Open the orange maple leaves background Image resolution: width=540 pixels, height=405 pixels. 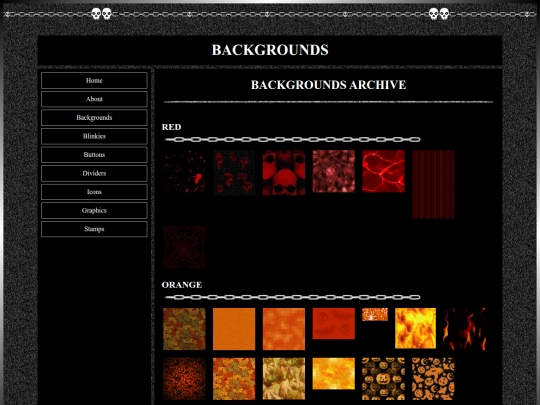click(x=234, y=379)
